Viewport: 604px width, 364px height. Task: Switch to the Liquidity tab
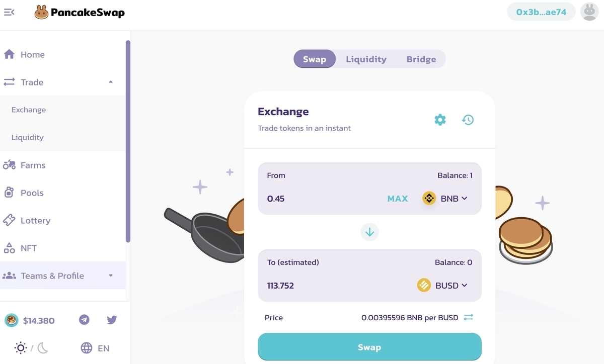[366, 59]
